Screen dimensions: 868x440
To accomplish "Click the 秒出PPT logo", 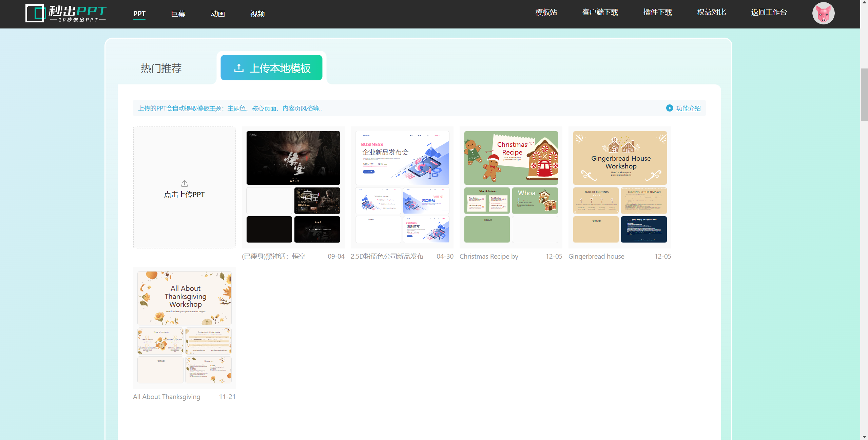I will pyautogui.click(x=66, y=14).
